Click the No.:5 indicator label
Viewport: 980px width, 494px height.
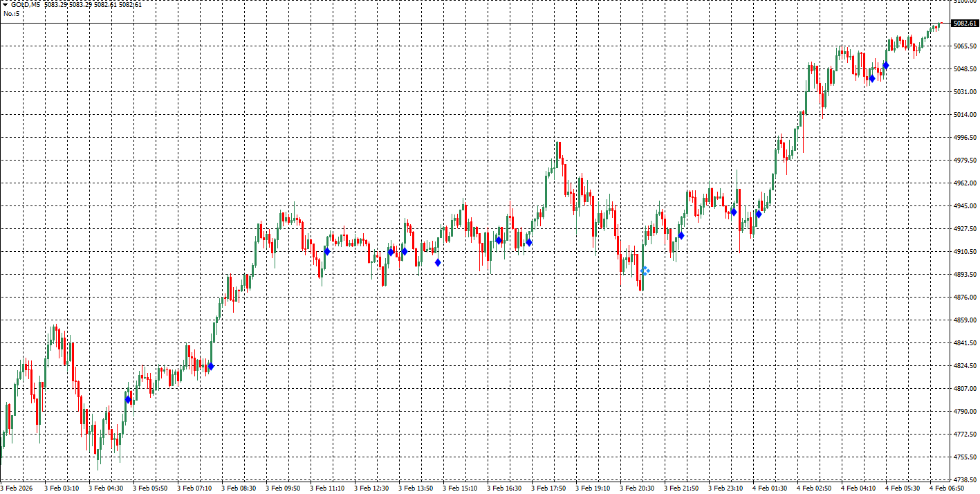pyautogui.click(x=11, y=13)
